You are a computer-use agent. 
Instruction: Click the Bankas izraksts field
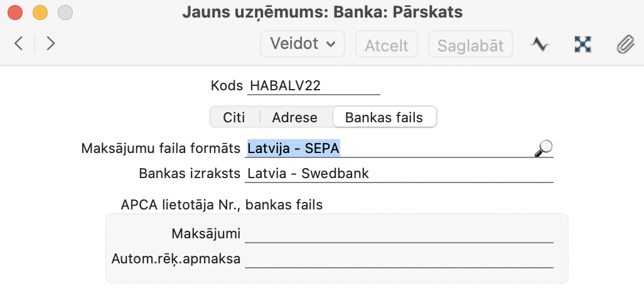(x=399, y=174)
